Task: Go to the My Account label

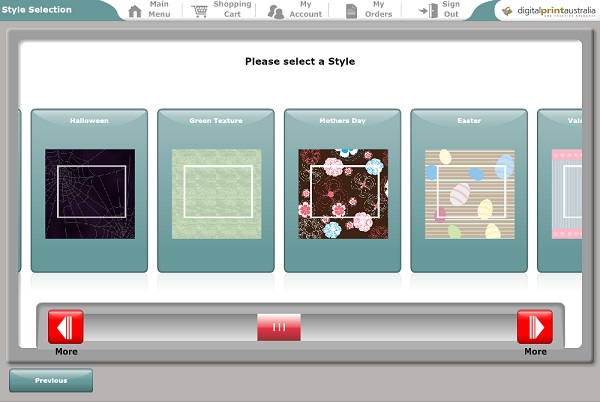Action: point(305,9)
